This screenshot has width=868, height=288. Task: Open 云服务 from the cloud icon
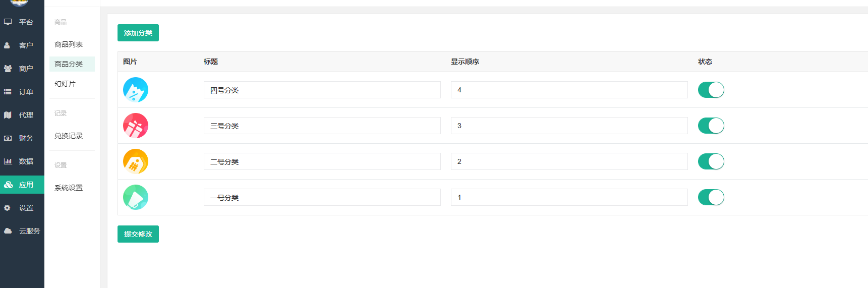[8, 231]
